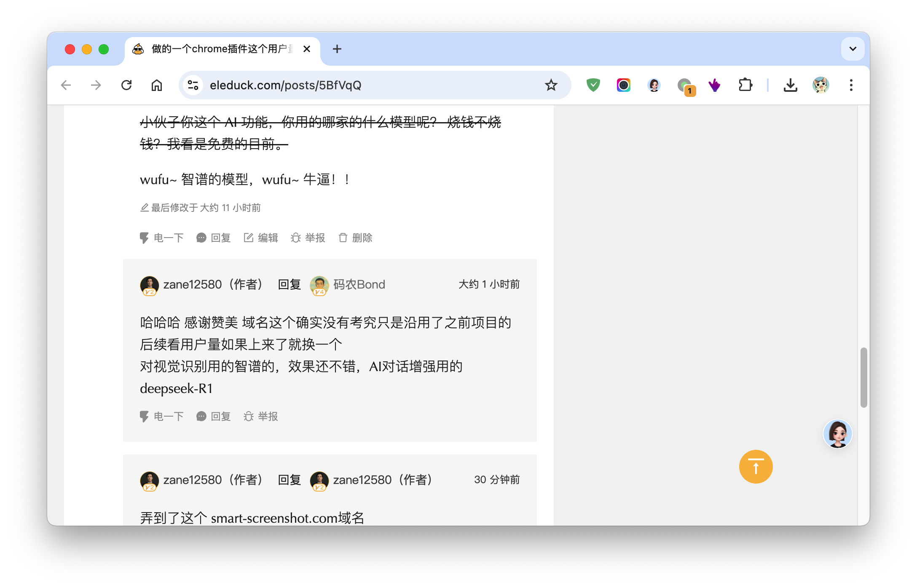Open the floating girl avatar assistant

tap(837, 433)
